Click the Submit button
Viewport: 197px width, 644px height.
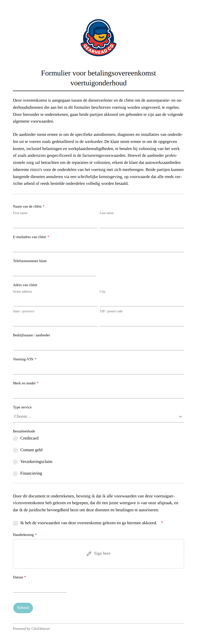(x=23, y=608)
